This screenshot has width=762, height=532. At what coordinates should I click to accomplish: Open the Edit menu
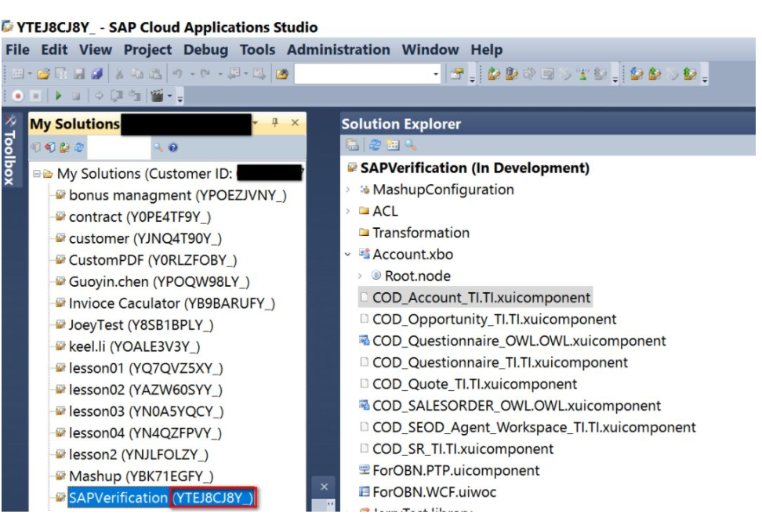54,49
